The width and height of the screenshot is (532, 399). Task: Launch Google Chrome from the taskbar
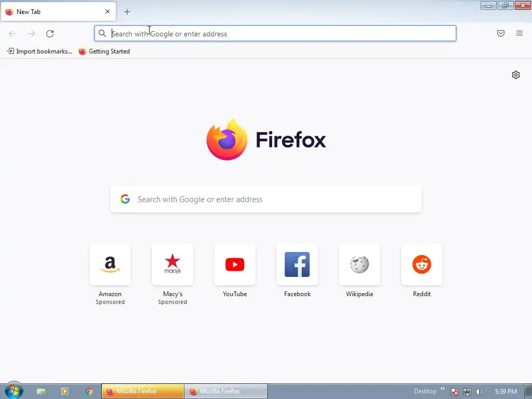(x=89, y=391)
